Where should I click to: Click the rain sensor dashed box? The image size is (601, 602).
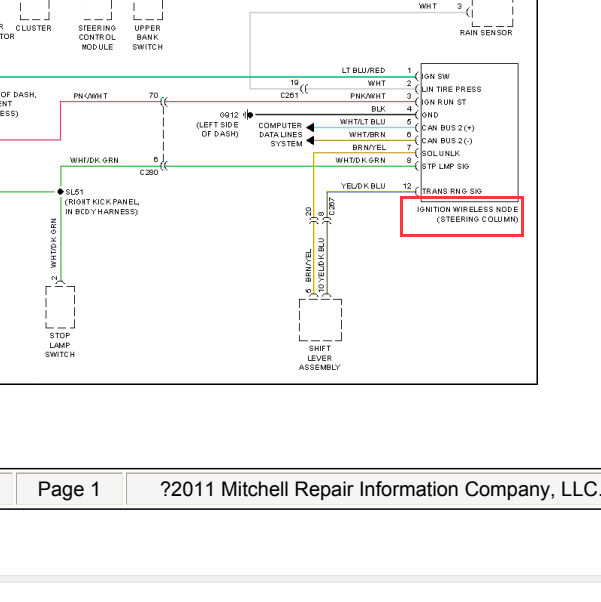pyautogui.click(x=492, y=13)
